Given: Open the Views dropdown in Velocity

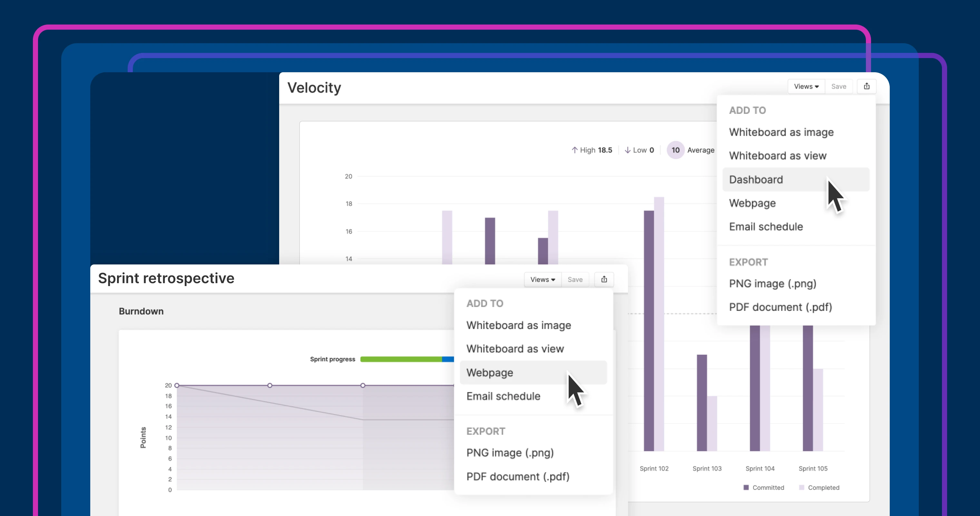Looking at the screenshot, I should coord(806,86).
